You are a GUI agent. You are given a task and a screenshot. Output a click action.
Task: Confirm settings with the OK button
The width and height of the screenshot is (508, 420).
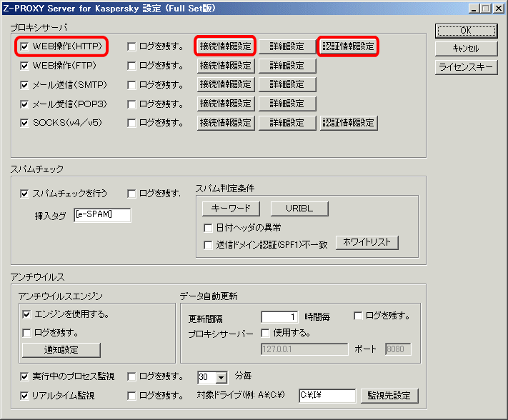pyautogui.click(x=467, y=31)
